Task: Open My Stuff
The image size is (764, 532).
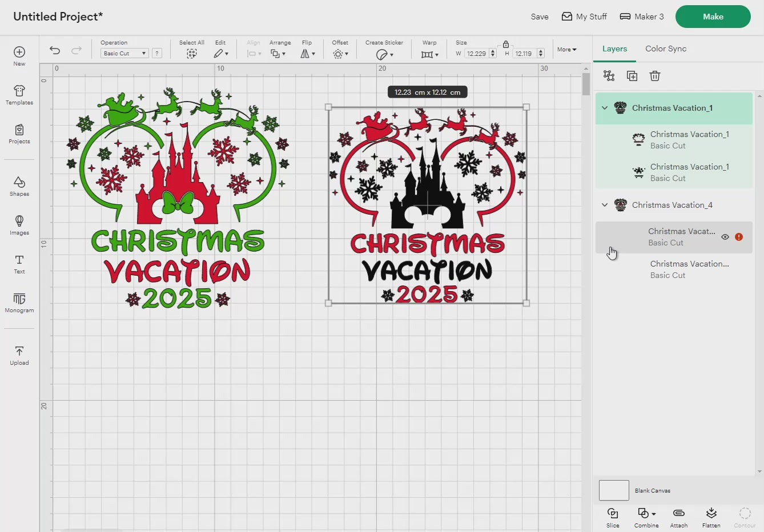Action: point(584,17)
